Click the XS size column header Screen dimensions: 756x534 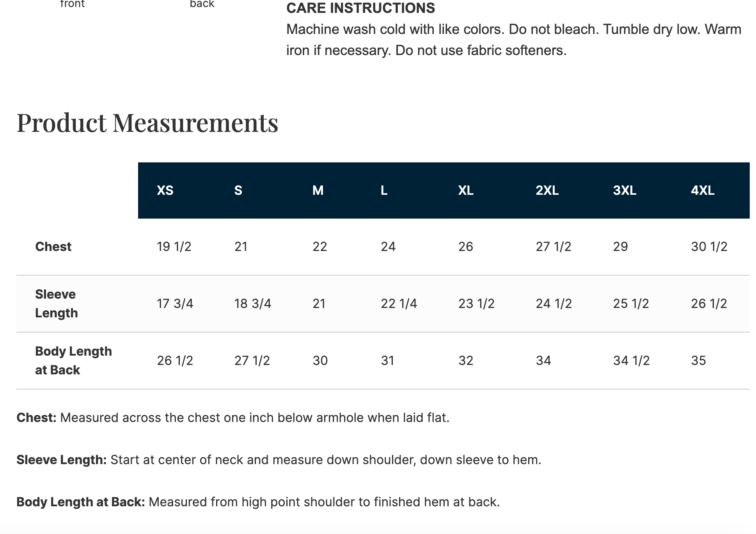pos(165,190)
